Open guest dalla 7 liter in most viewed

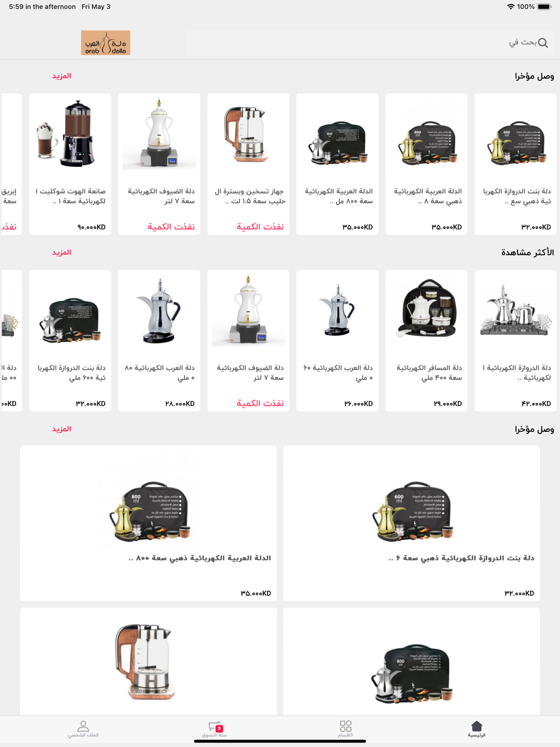[248, 340]
